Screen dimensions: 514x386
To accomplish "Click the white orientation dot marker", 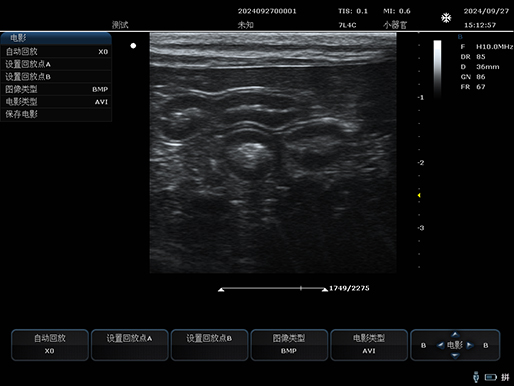I will click(133, 46).
